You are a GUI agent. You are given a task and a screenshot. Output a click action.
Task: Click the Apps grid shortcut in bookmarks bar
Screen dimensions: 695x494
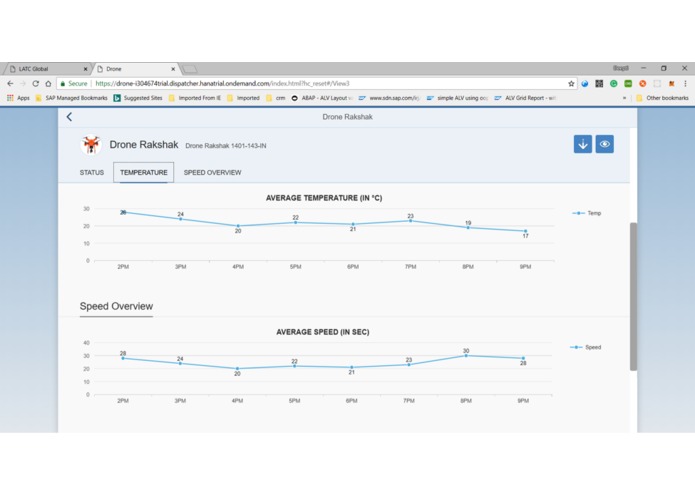coord(18,98)
